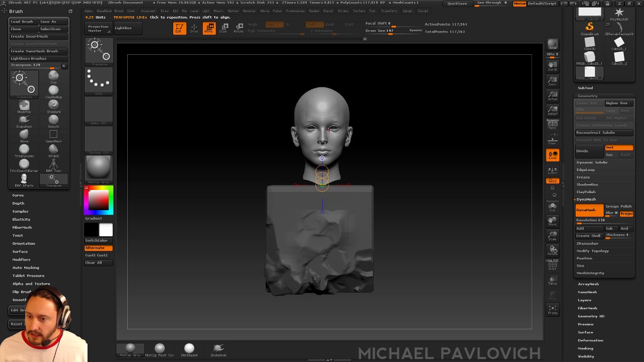Select the SimpleBrush tool thumbnail
This screenshot has height=362, width=644.
(x=590, y=29)
